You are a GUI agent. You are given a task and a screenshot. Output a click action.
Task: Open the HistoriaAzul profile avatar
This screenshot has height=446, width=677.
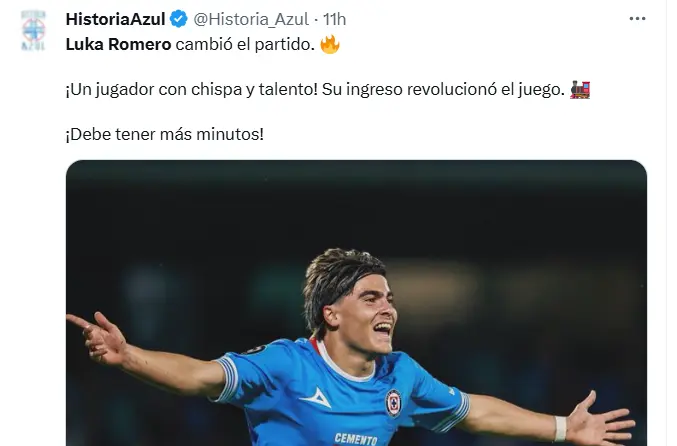tap(34, 30)
